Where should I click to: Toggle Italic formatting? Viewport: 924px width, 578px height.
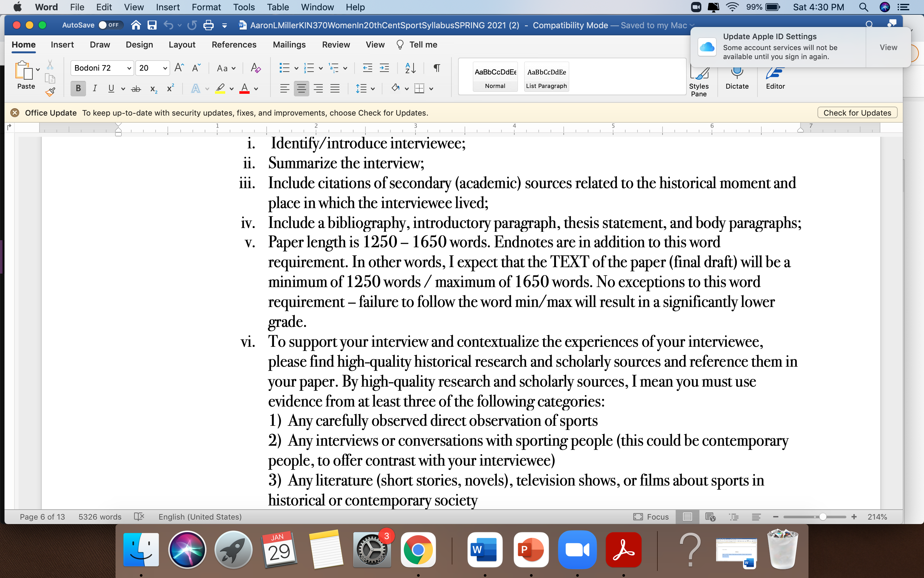click(95, 89)
